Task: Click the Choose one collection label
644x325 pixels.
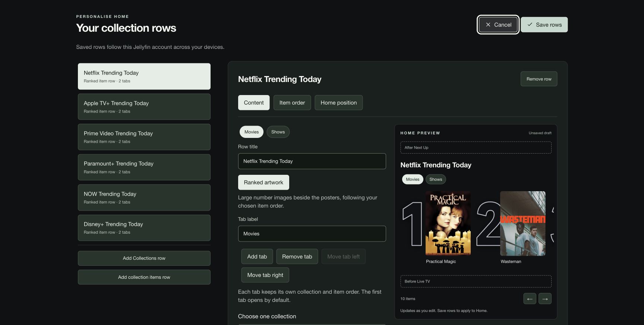Action: pyautogui.click(x=267, y=316)
